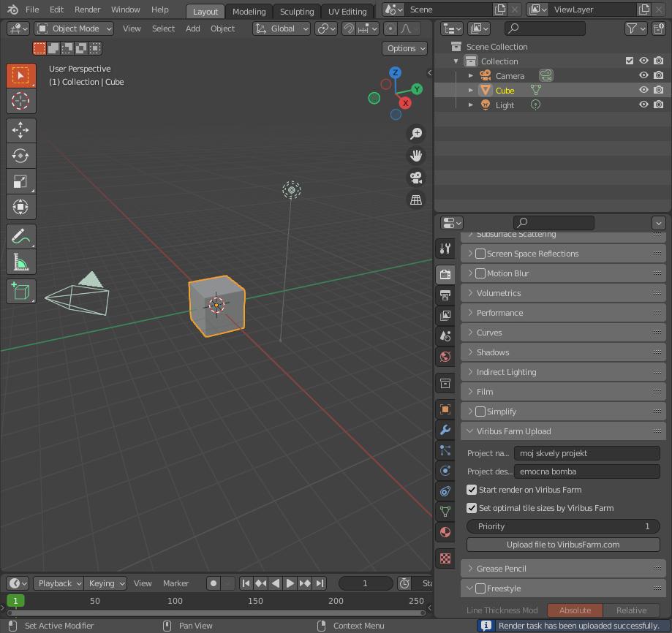Uncheck Start render on Viribus Farm
This screenshot has height=633, width=672.
click(x=472, y=490)
